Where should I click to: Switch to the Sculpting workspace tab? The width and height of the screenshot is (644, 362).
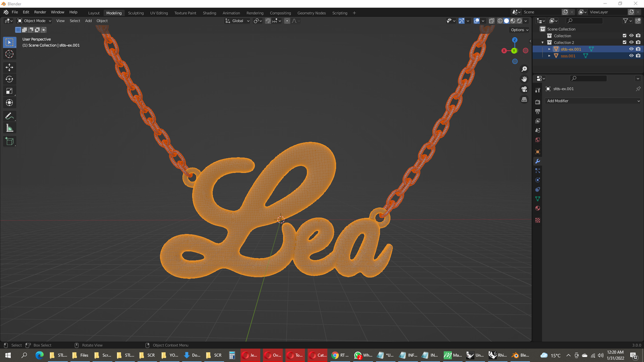pyautogui.click(x=136, y=12)
